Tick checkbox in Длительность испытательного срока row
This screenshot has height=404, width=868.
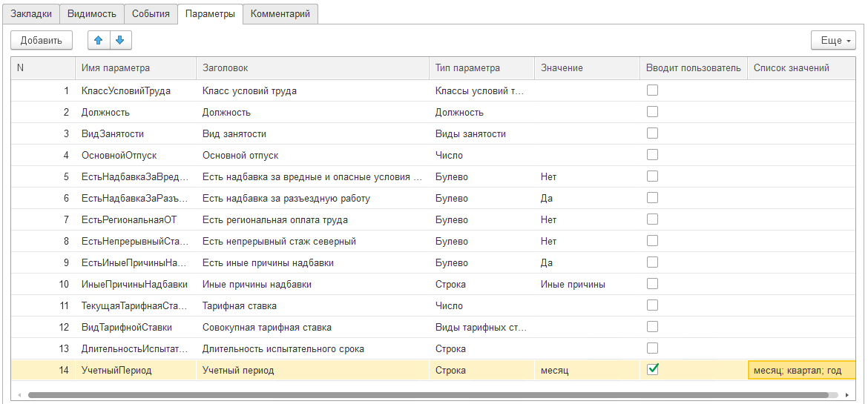click(653, 348)
